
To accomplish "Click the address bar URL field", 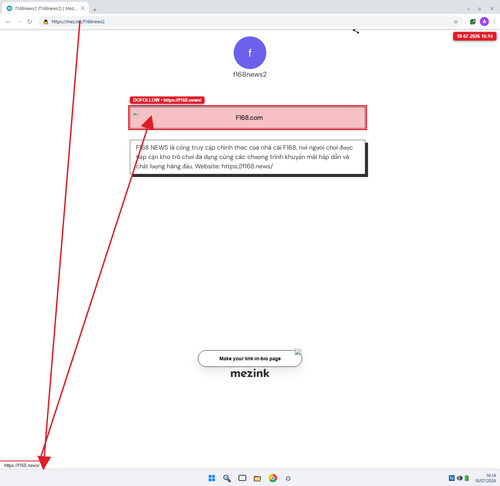I will [250, 22].
